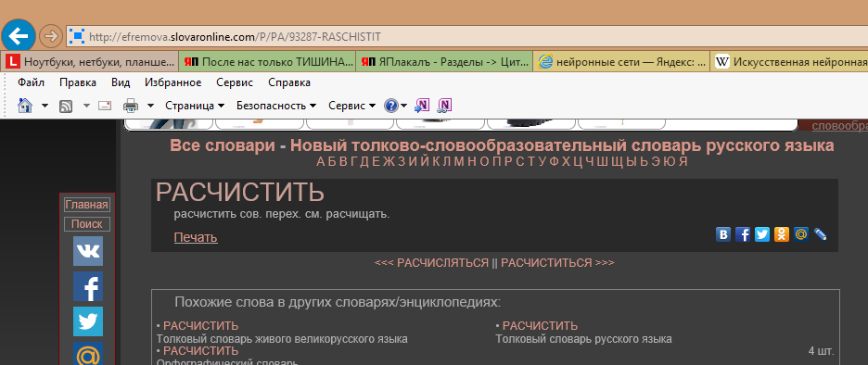Image resolution: width=868 pixels, height=365 pixels.
Task: Open the Файл menu
Action: 31,82
